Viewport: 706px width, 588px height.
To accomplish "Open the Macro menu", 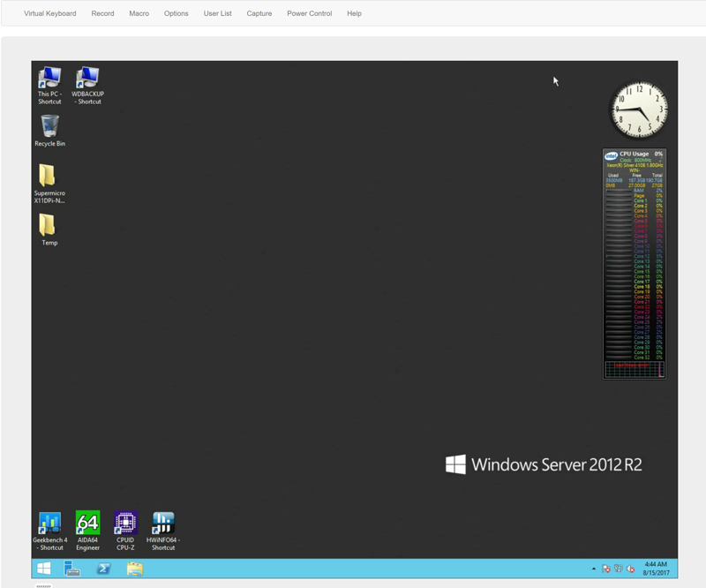I will coord(139,13).
